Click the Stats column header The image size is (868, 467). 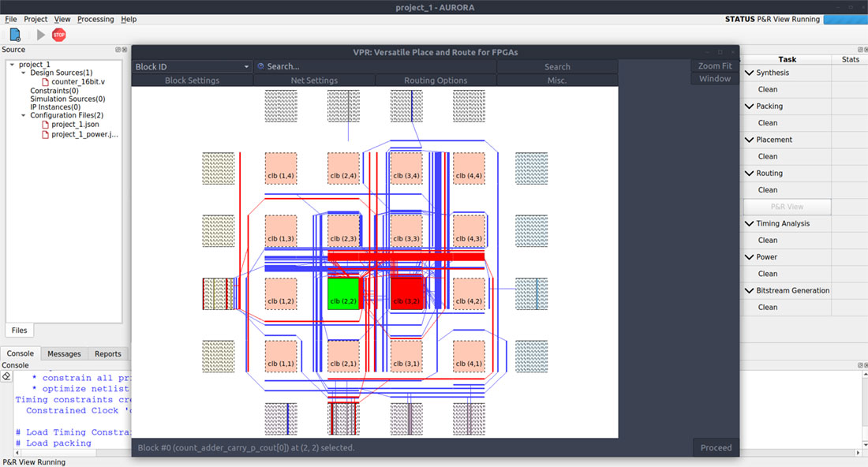click(850, 60)
